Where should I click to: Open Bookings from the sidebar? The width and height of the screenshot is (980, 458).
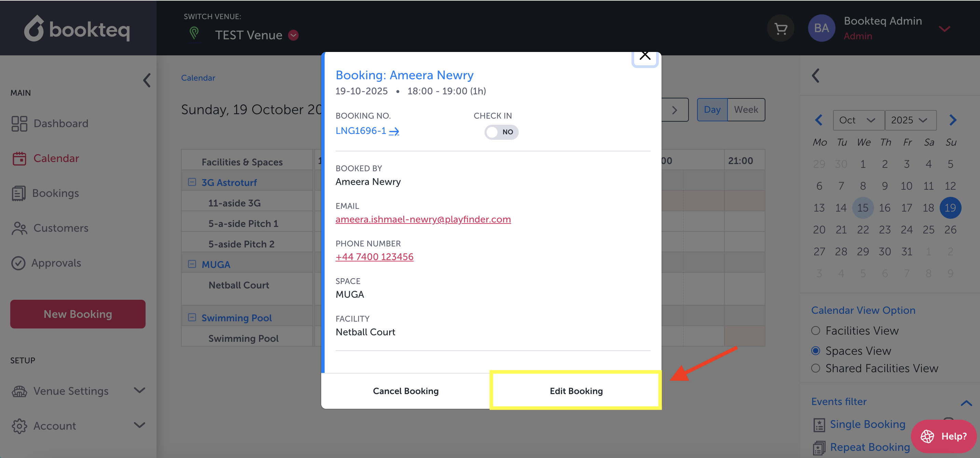[55, 193]
